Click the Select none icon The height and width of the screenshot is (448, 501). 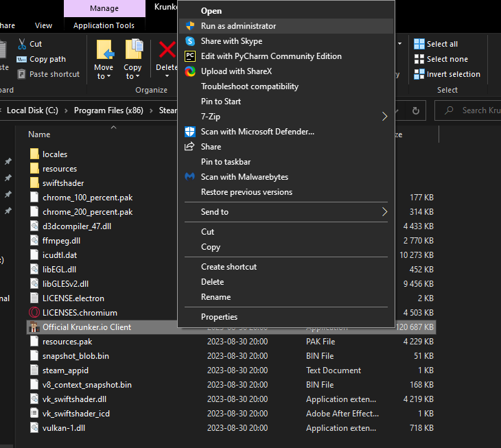pyautogui.click(x=419, y=59)
